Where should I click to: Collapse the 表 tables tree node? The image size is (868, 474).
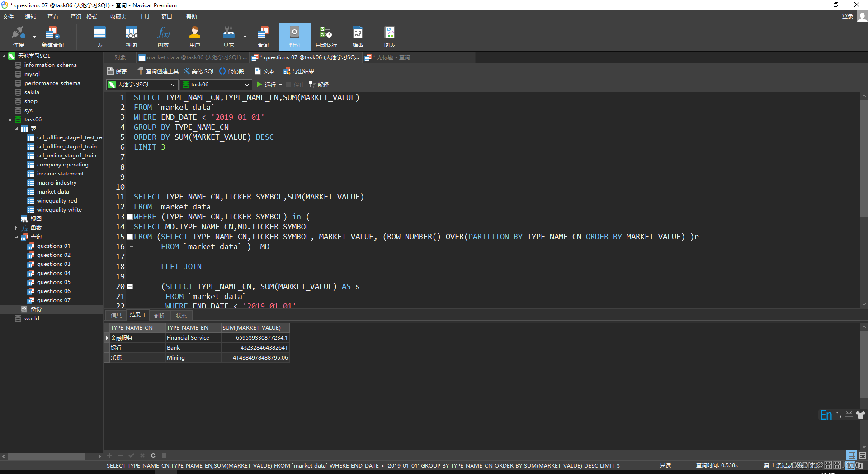[x=16, y=128]
